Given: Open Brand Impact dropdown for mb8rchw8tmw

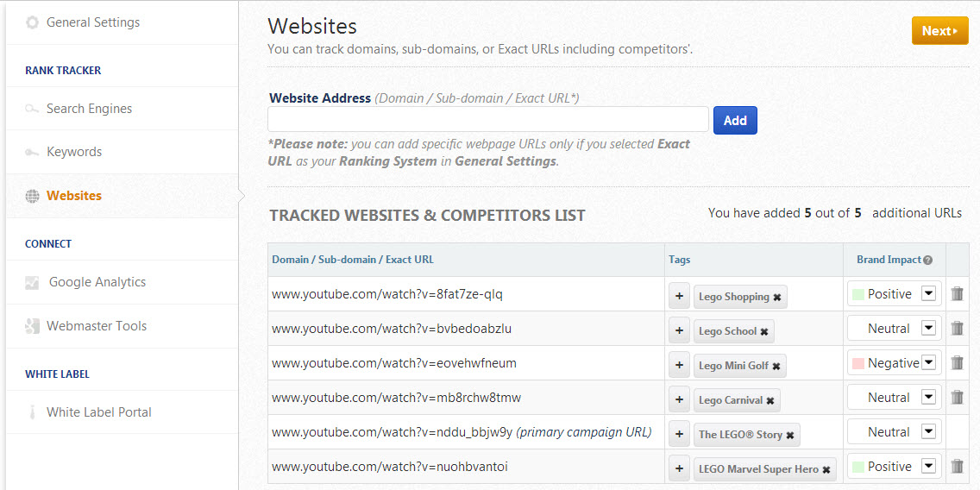Looking at the screenshot, I should (928, 397).
